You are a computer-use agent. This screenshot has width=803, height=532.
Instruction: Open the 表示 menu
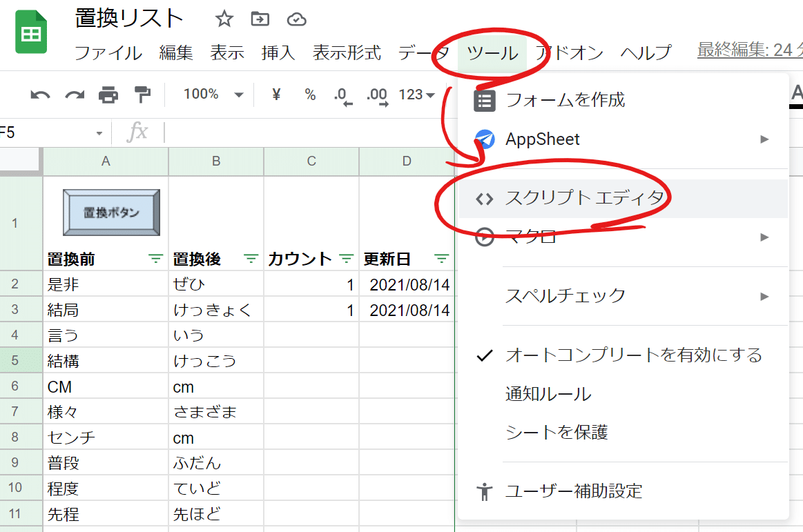point(227,52)
